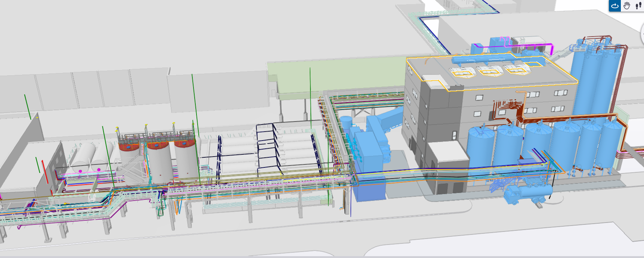644x258 pixels.
Task: Pick the leftmost short blue tank in the front row
Action: [481, 147]
